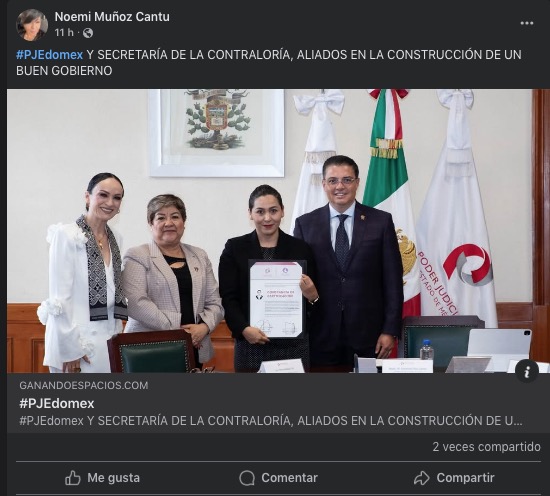Open the bold #PJEdomex article title
The width and height of the screenshot is (550, 496).
tap(57, 403)
